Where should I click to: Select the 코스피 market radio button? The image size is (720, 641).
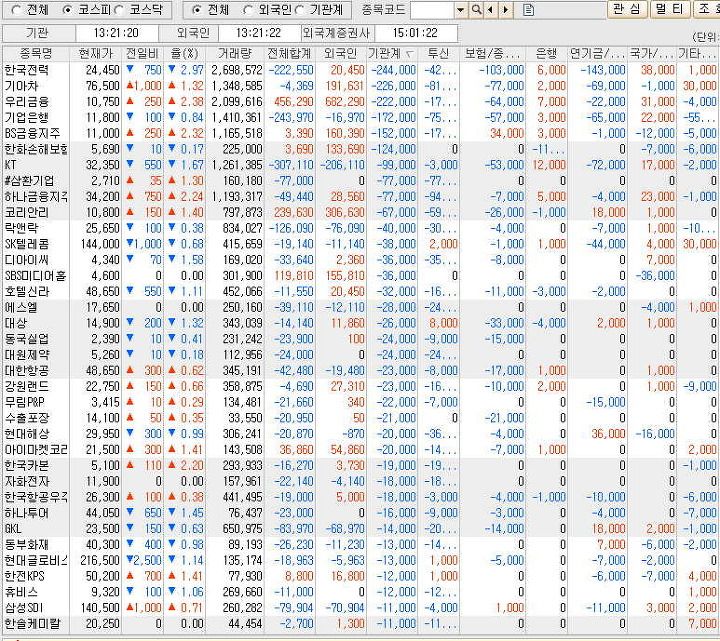(x=67, y=10)
